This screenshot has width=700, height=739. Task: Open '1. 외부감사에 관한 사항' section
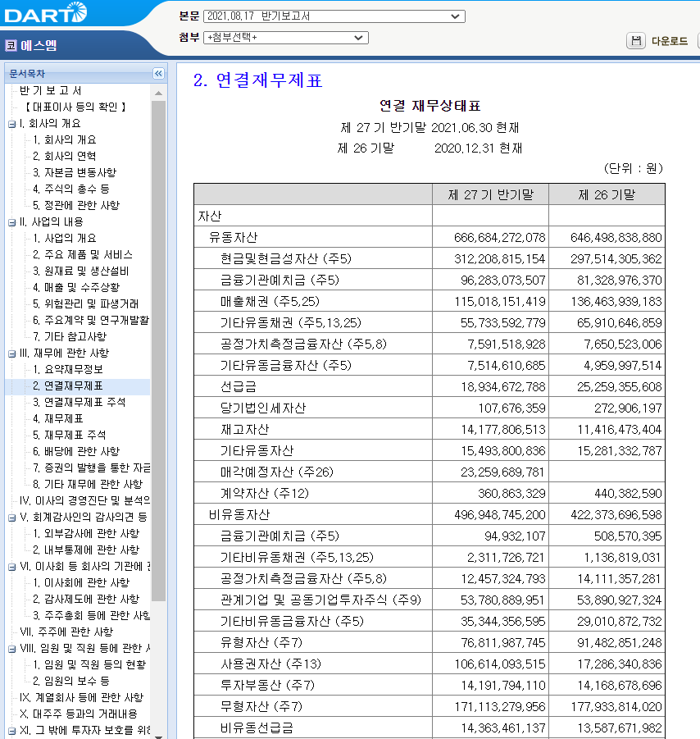tap(86, 533)
